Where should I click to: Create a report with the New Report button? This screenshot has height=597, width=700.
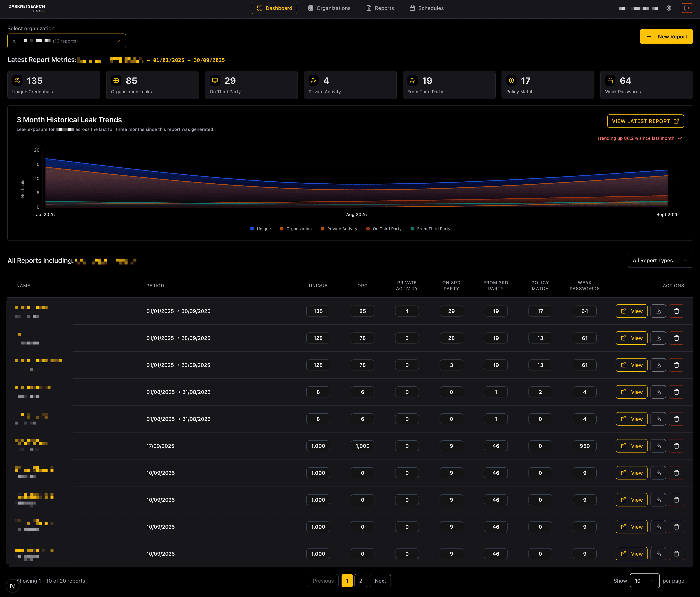666,36
